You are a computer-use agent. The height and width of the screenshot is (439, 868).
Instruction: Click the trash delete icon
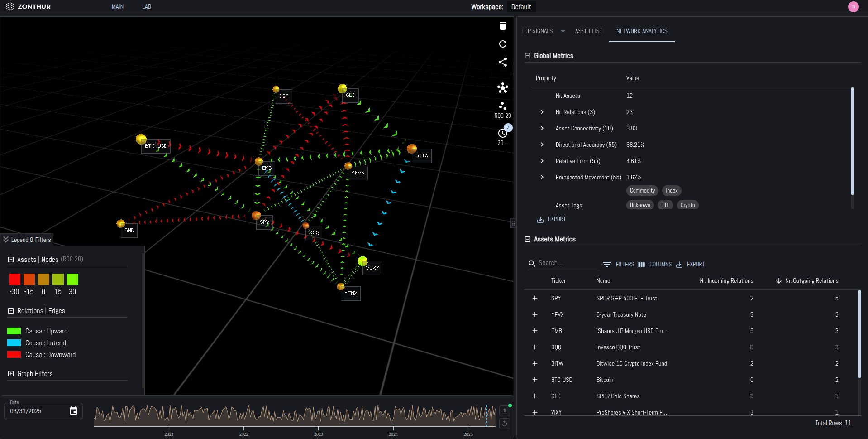pyautogui.click(x=502, y=26)
